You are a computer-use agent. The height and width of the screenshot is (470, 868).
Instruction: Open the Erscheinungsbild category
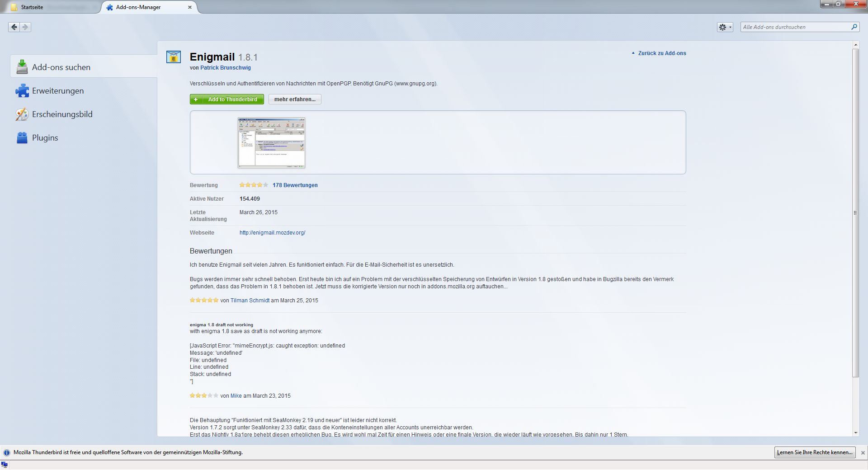pyautogui.click(x=62, y=114)
